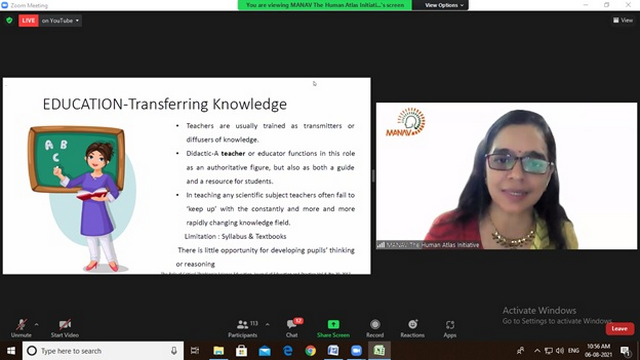The width and height of the screenshot is (640, 360).
Task: Open the Participants panel
Action: pos(243,328)
